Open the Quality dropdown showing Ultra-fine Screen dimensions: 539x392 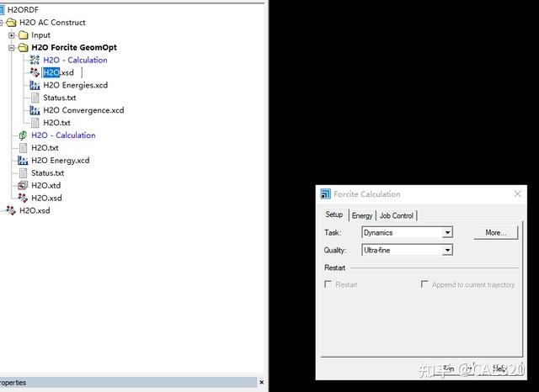[x=447, y=250]
